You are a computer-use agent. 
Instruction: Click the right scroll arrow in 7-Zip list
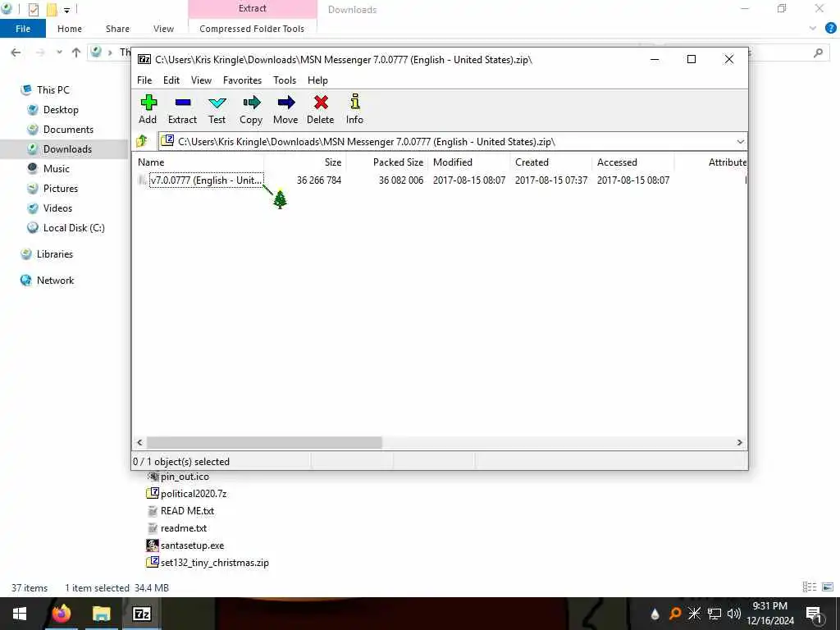coord(739,442)
